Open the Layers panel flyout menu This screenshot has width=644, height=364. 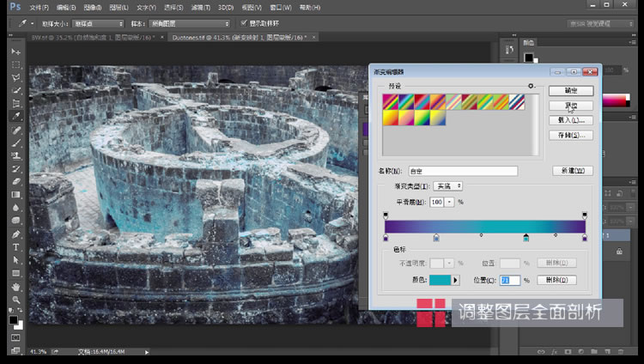[633, 182]
